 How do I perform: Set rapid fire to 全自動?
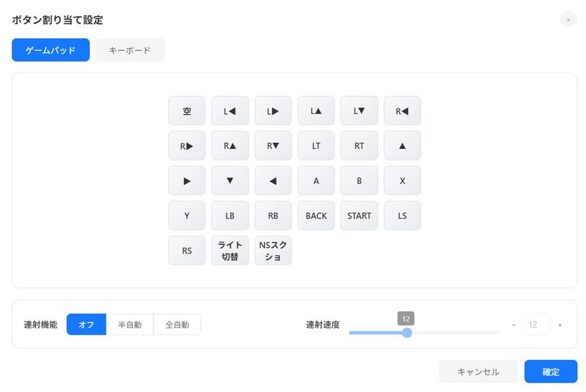pos(177,325)
